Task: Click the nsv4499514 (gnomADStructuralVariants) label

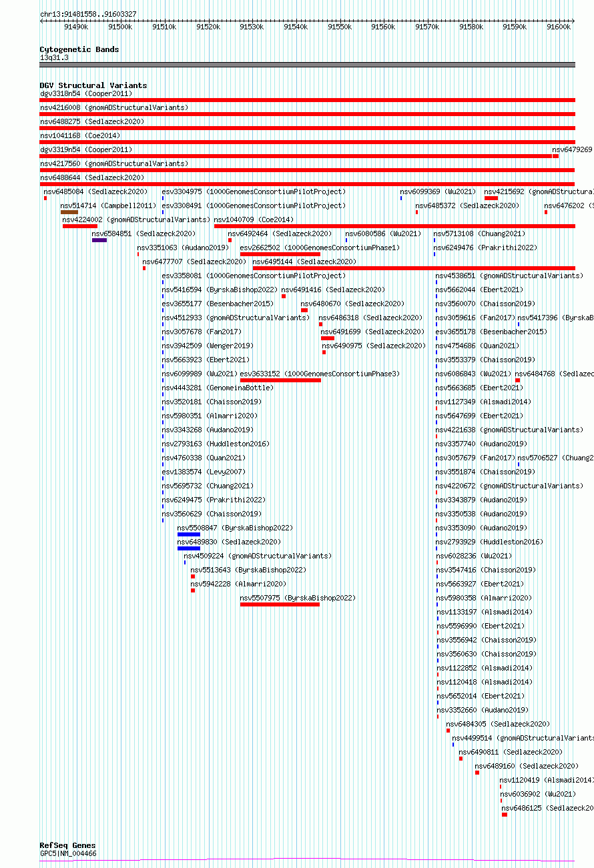Action: [x=523, y=738]
